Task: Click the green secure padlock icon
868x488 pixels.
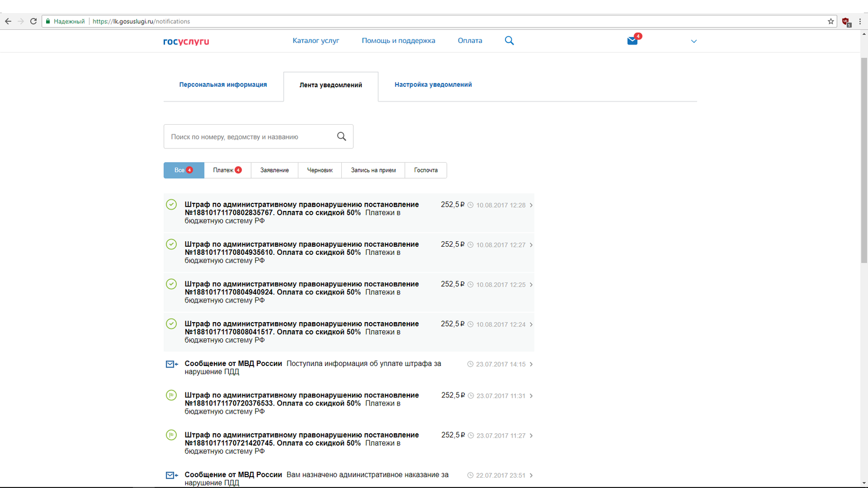Action: coord(48,21)
